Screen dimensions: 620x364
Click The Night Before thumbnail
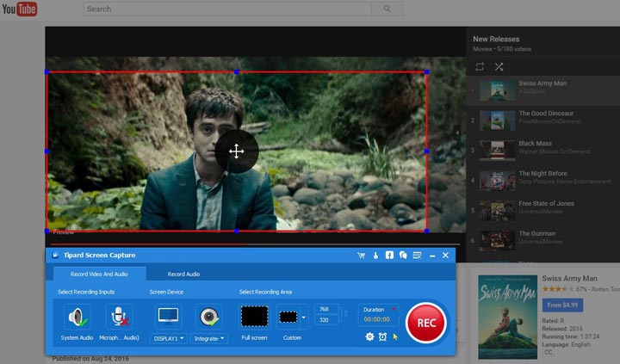[498, 181]
